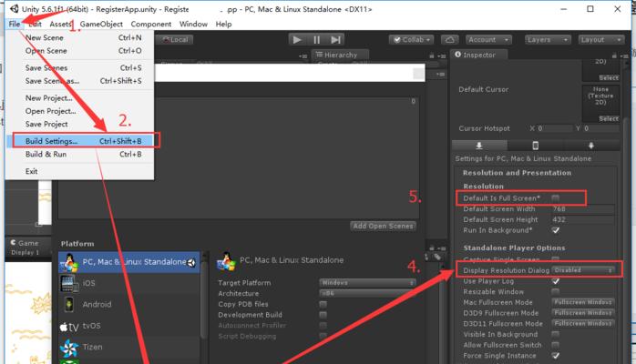Click the Apple tvOS platform icon

69,327
